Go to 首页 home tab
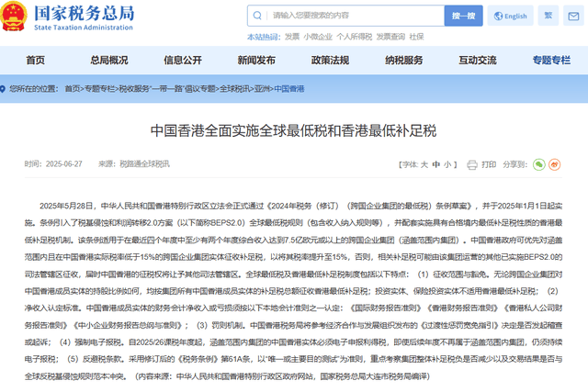 tap(36, 60)
